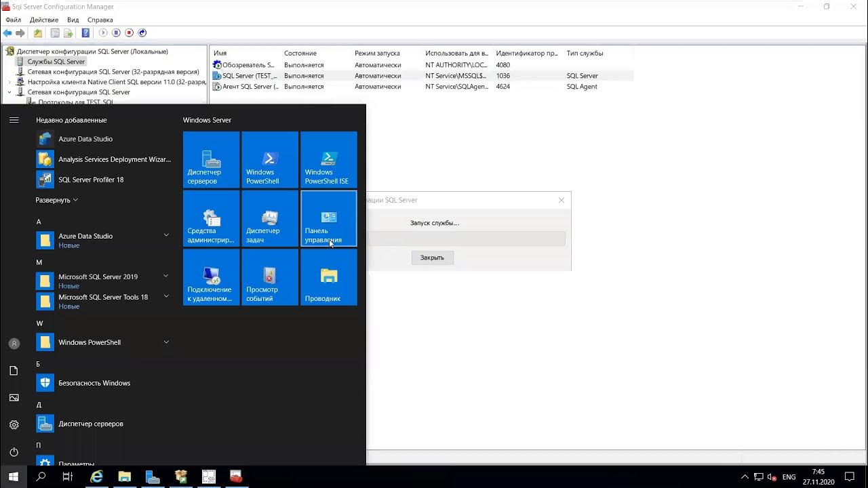Viewport: 868px width, 488px height.
Task: Click the Restart service toolbar button
Action: tap(142, 33)
